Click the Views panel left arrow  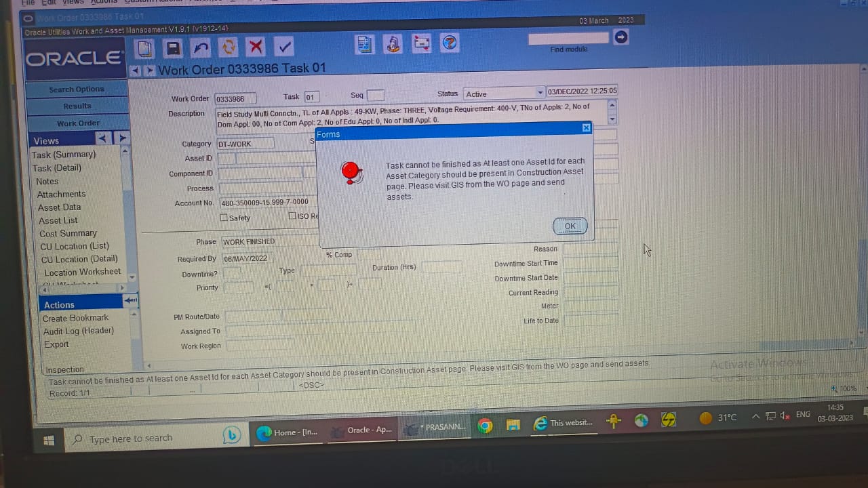103,138
